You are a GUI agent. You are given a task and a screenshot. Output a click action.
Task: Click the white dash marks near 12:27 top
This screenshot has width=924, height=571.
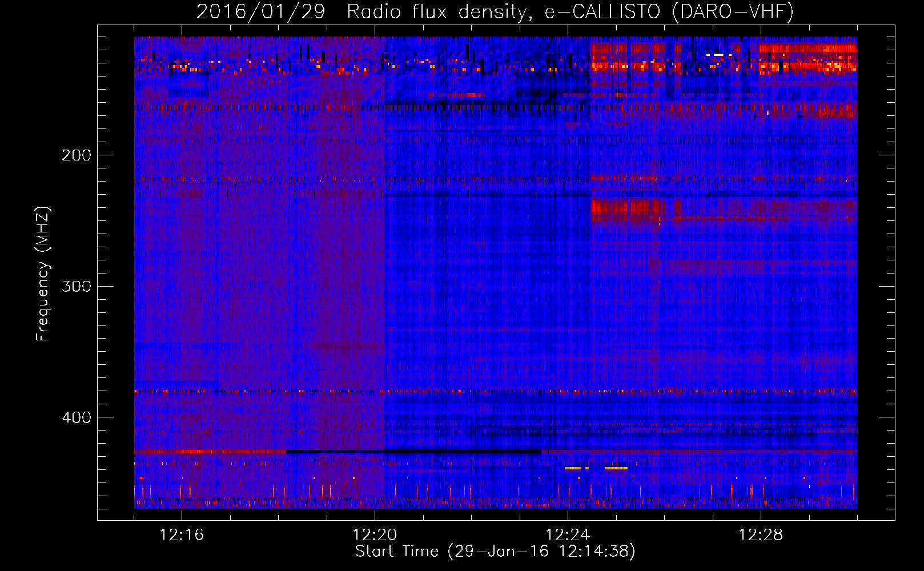[x=719, y=55]
